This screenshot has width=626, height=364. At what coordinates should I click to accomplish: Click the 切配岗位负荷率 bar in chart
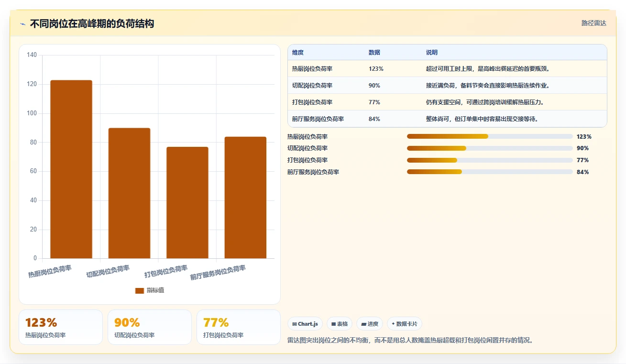click(x=129, y=193)
